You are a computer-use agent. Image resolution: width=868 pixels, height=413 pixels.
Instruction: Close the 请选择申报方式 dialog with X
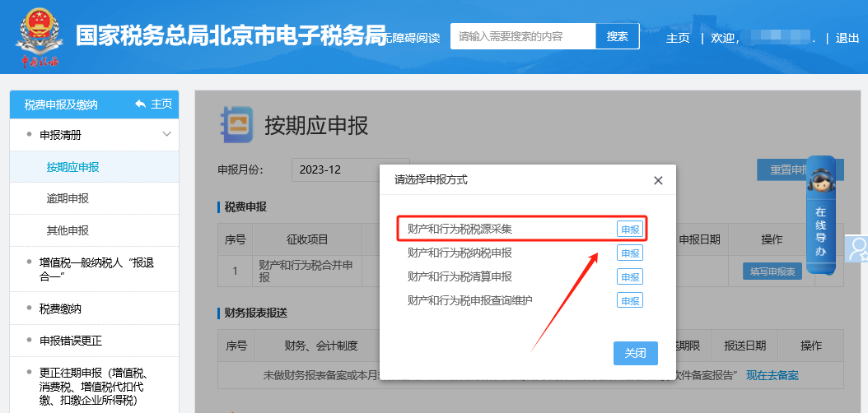coord(657,180)
